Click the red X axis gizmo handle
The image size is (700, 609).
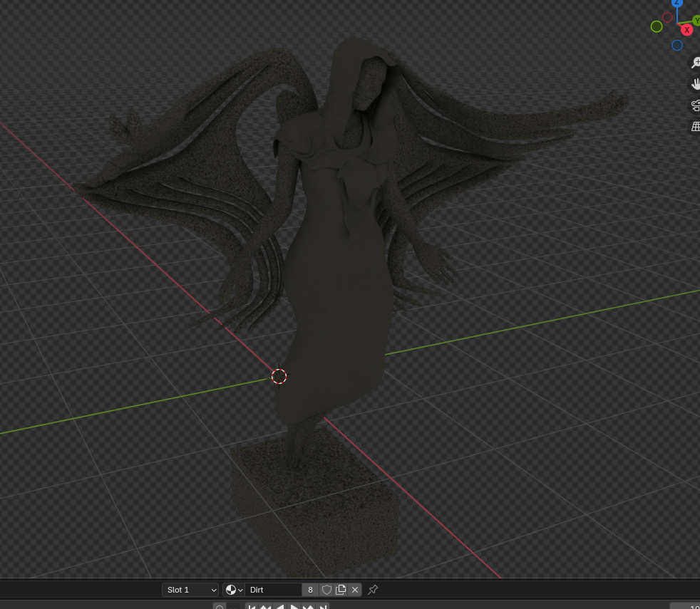click(686, 30)
